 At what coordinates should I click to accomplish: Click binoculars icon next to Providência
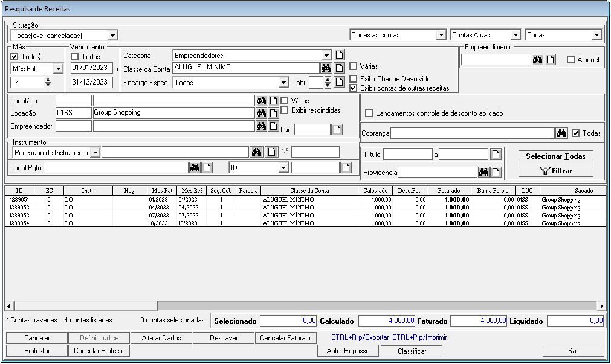click(x=483, y=173)
